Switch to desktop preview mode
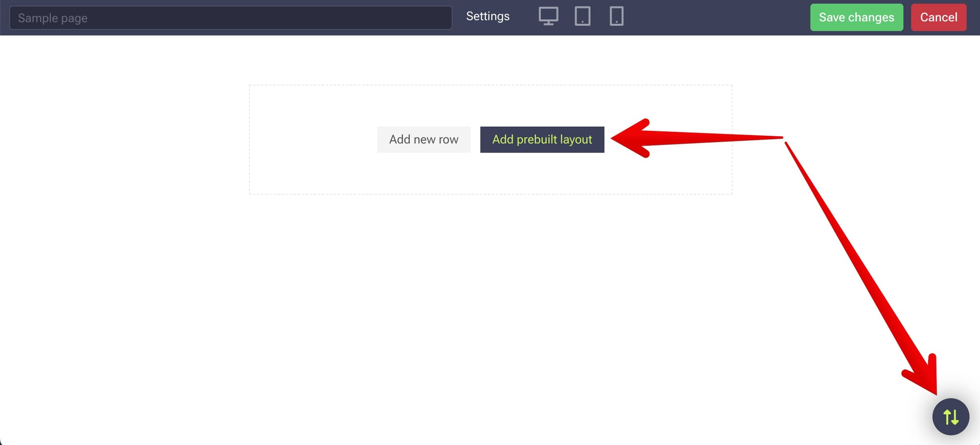Image resolution: width=980 pixels, height=445 pixels. pyautogui.click(x=548, y=17)
